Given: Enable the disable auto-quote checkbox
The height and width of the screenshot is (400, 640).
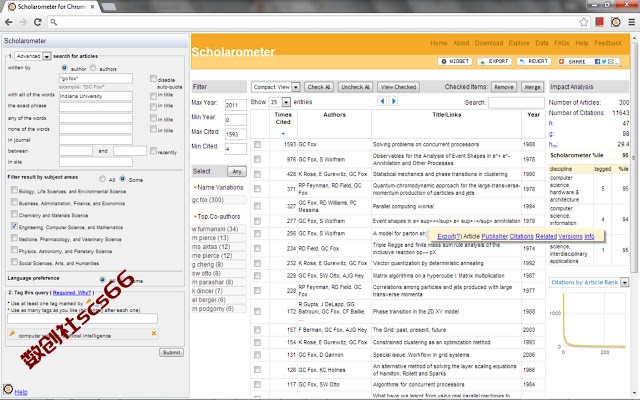Looking at the screenshot, I should (153, 78).
